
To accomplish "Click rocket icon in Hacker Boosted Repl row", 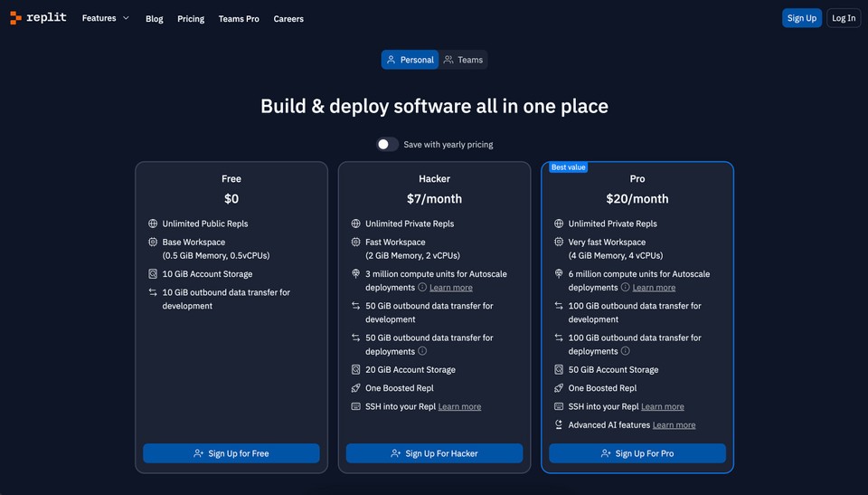I will [356, 388].
